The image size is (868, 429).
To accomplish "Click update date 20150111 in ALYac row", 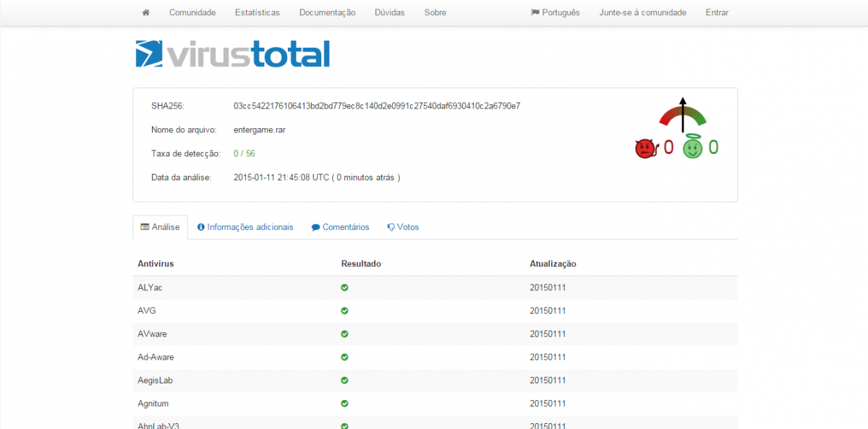I will point(548,287).
